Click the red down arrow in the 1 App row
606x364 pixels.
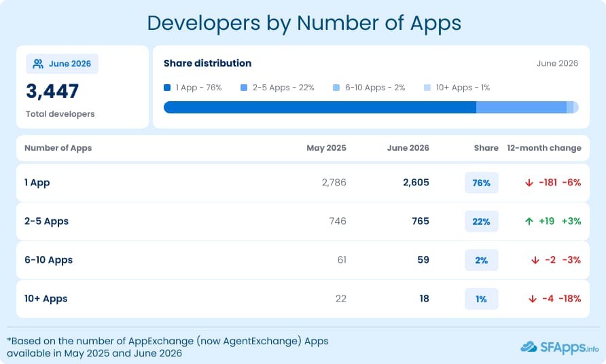pos(529,183)
